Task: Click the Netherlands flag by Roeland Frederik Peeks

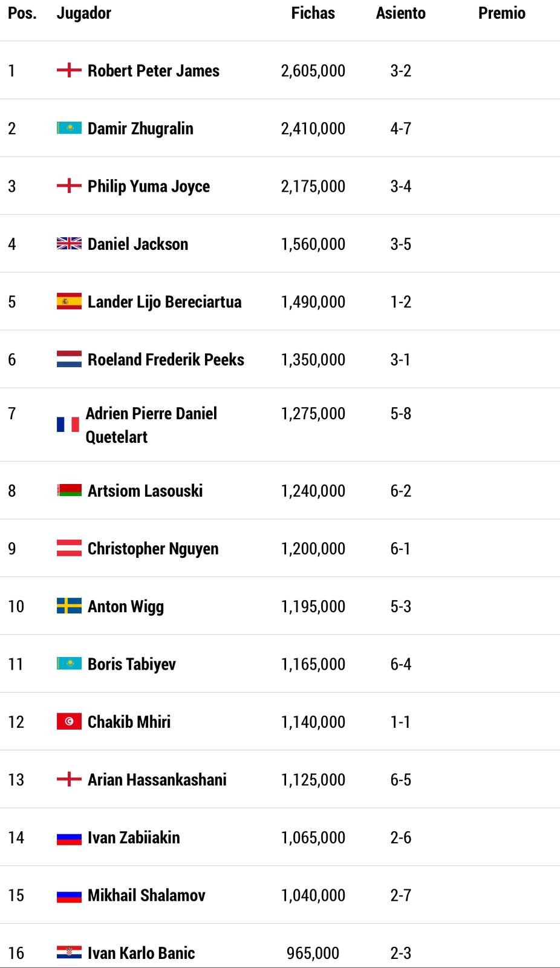Action: click(69, 359)
